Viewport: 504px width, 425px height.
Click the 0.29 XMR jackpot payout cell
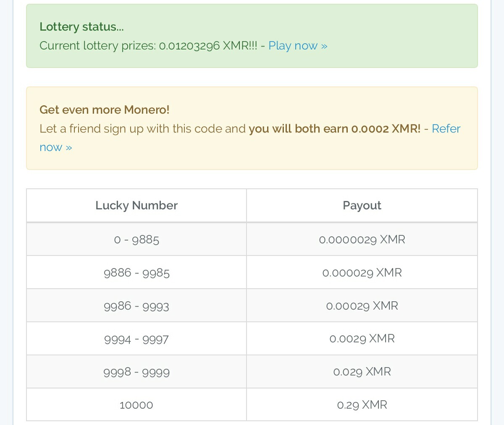[x=362, y=405]
